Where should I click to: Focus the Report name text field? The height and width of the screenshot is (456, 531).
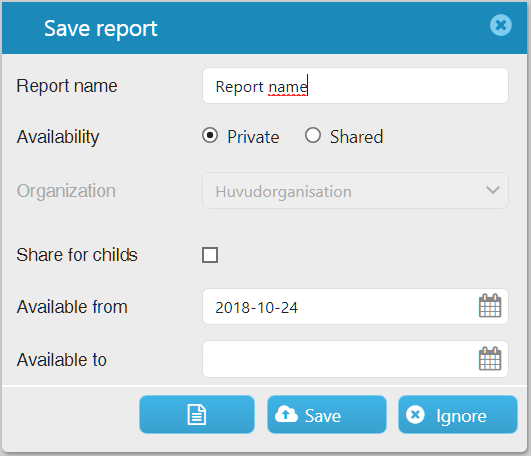tap(355, 86)
